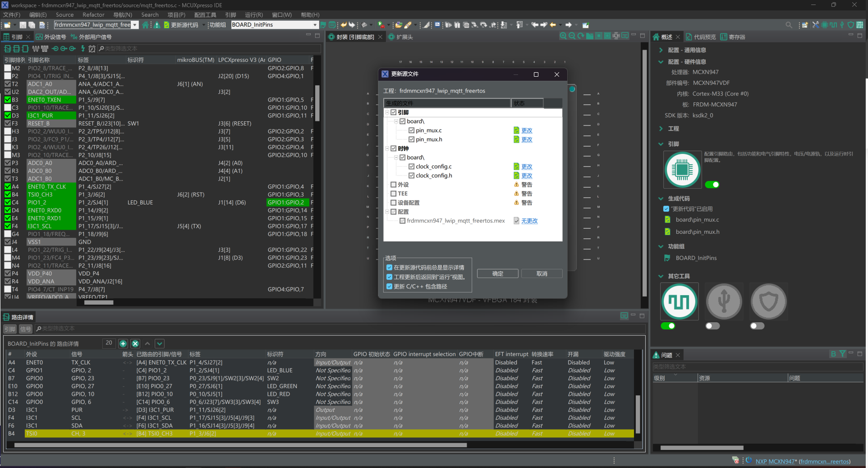Click the wrench and screwdriver config tools icon
Screen dimensions: 868x468
(x=815, y=25)
